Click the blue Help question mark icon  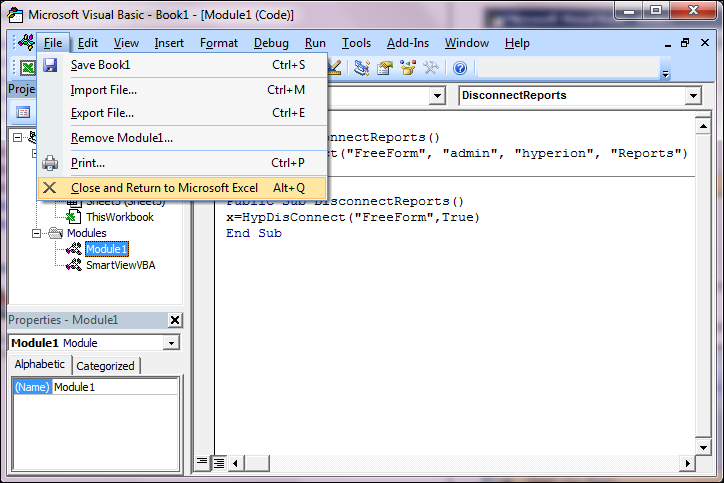[460, 68]
